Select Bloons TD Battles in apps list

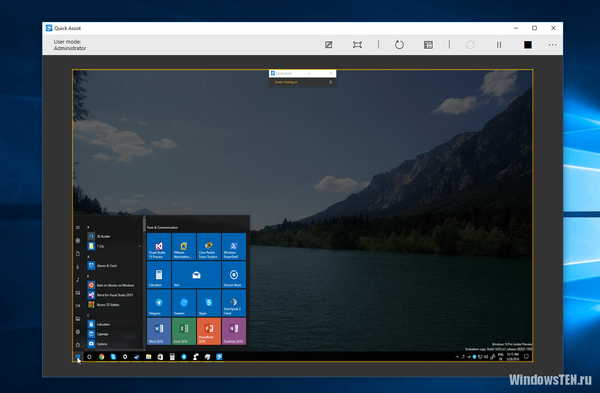114,305
